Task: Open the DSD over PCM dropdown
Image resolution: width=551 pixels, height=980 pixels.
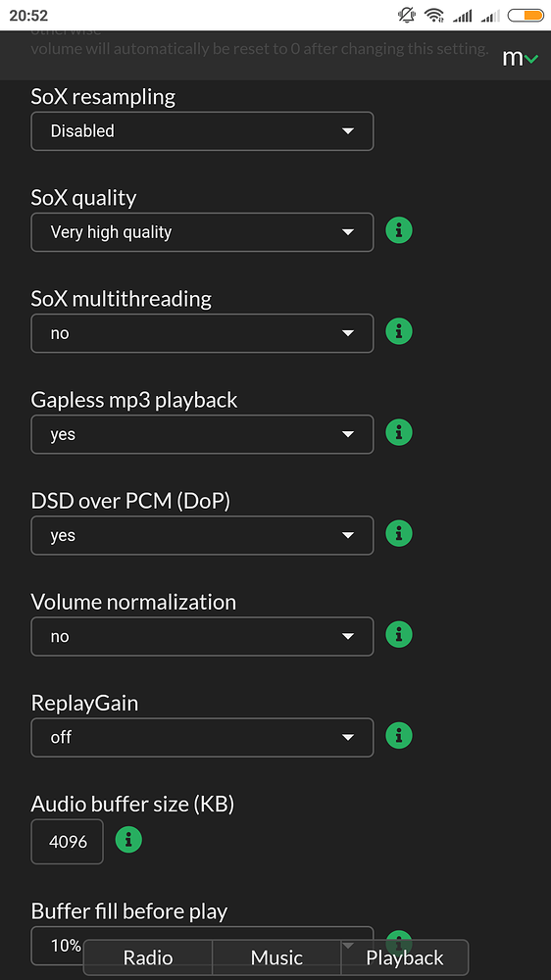Action: (202, 536)
